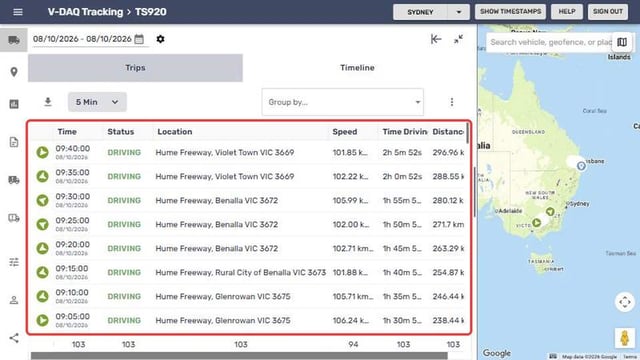Screen dimensions: 640x360
Task: Click the 09:35:00 row direction icon
Action: coord(42,176)
